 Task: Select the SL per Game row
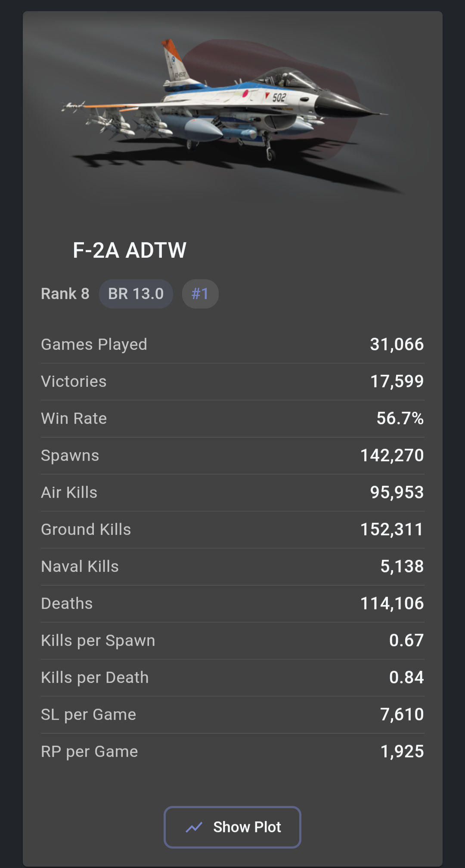point(232,714)
